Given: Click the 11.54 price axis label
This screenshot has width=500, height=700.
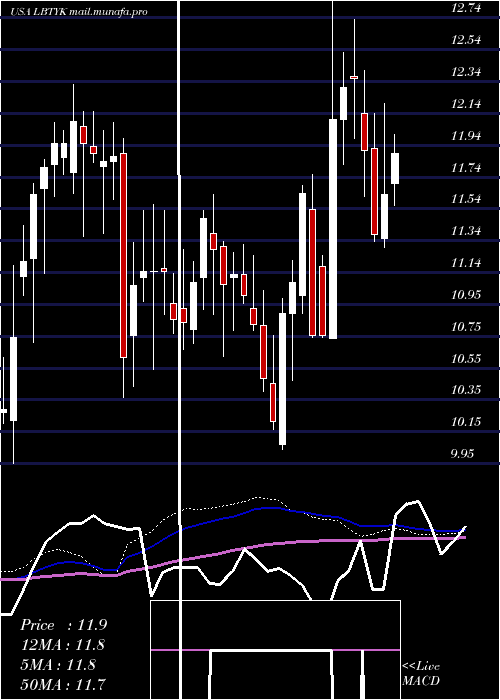Looking at the screenshot, I should pyautogui.click(x=466, y=199).
